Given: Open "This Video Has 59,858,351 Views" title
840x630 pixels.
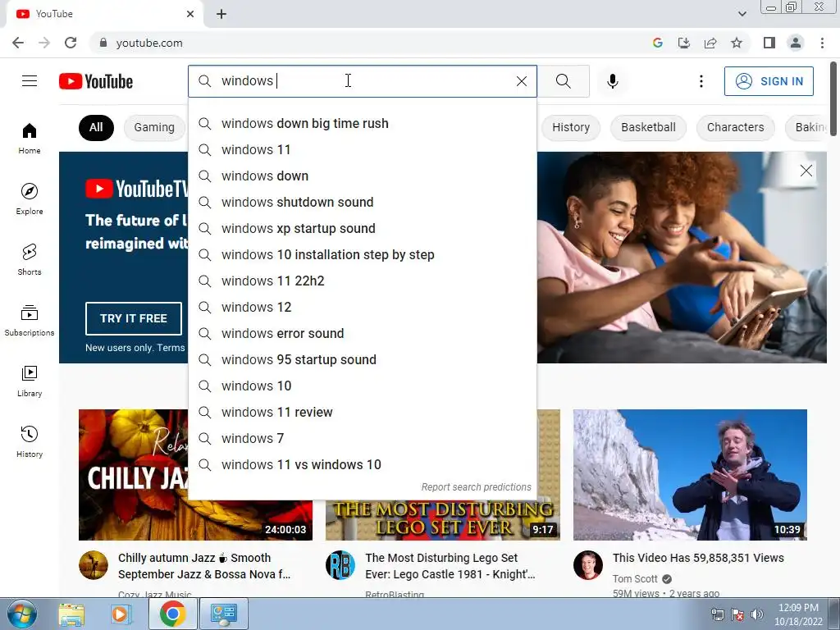Looking at the screenshot, I should tap(698, 558).
